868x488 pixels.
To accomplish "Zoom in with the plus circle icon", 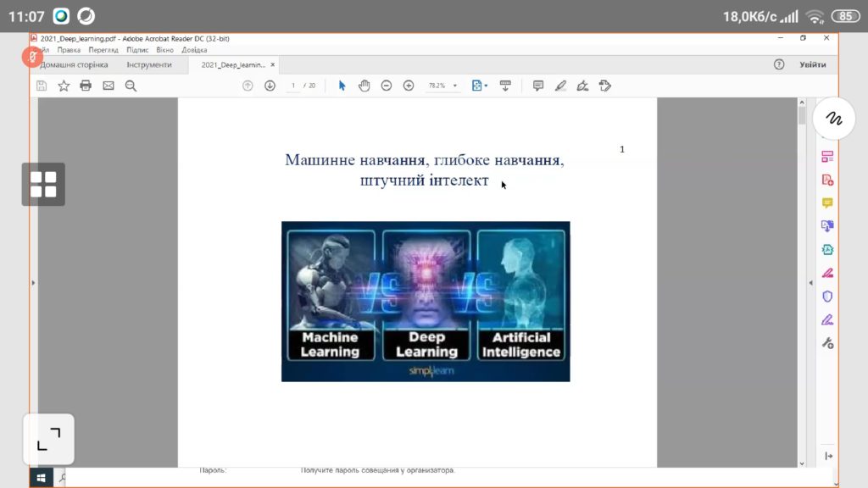I will (409, 86).
